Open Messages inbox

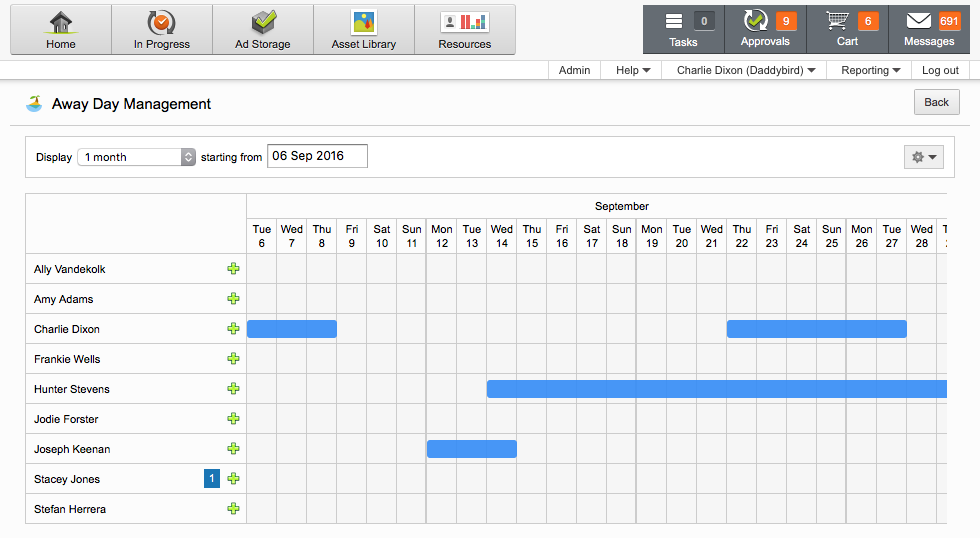click(929, 29)
